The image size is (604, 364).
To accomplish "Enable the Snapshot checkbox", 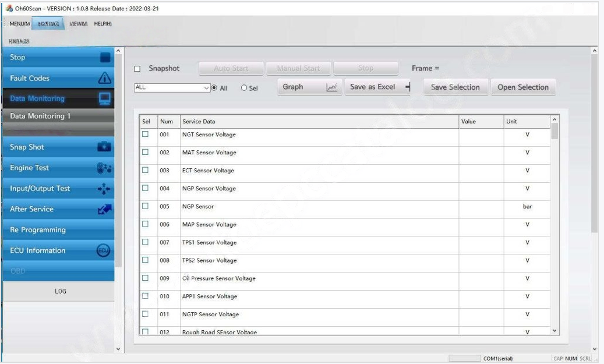I will 137,69.
